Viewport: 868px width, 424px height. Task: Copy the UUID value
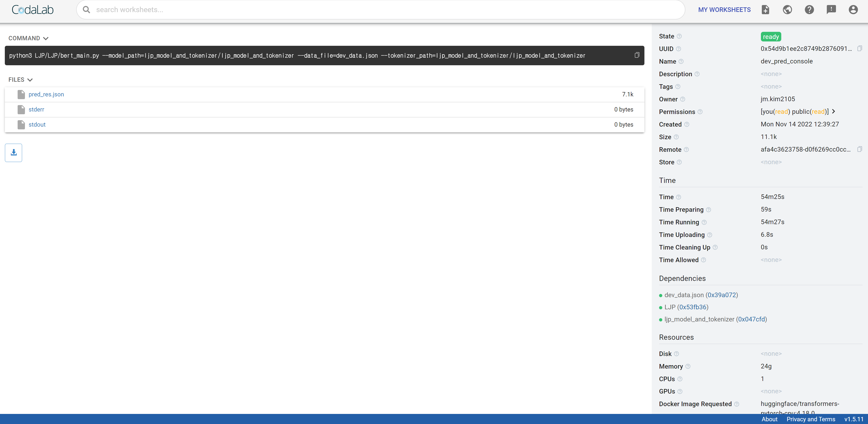(859, 49)
